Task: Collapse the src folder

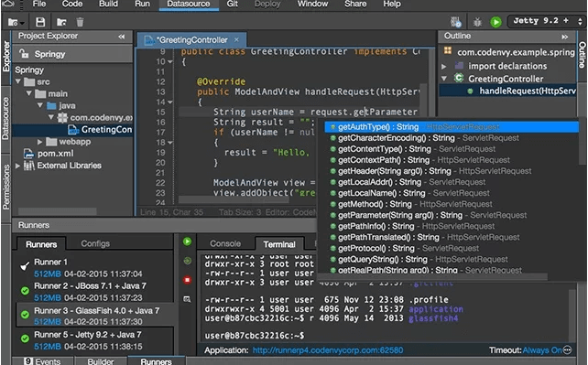Action: click(x=18, y=81)
